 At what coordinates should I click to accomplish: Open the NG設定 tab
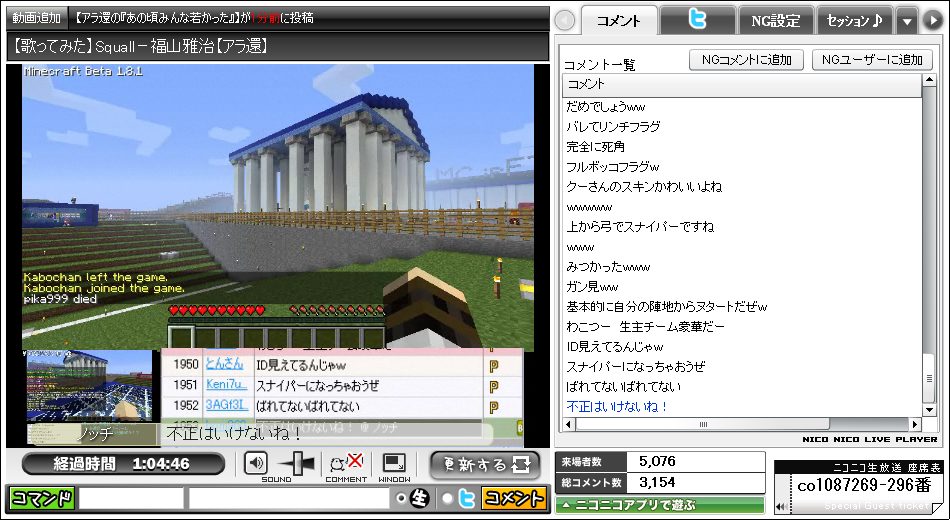[776, 21]
